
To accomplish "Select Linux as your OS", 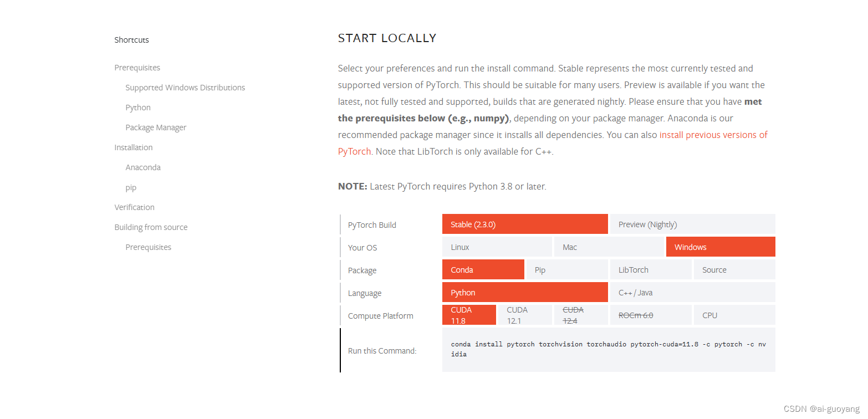I will pos(497,247).
